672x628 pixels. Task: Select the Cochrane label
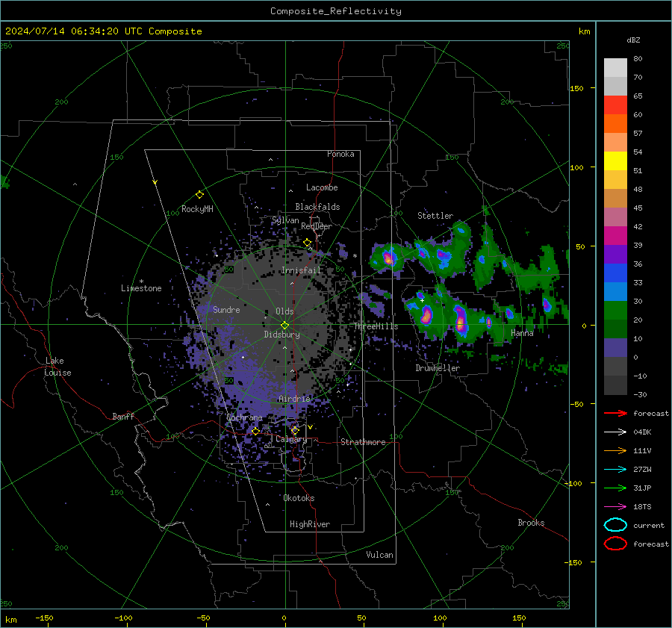(244, 417)
